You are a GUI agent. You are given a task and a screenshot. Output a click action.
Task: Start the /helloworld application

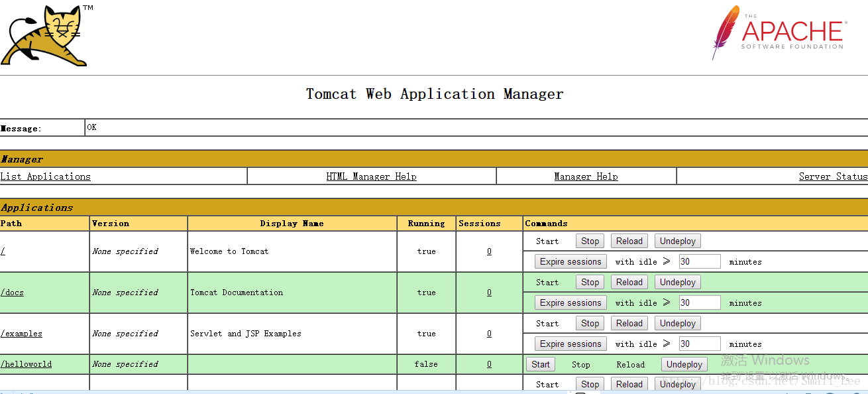pos(541,365)
